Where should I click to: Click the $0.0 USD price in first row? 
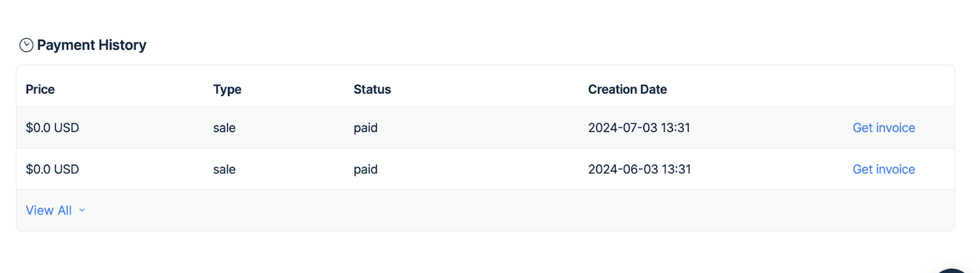tap(53, 128)
